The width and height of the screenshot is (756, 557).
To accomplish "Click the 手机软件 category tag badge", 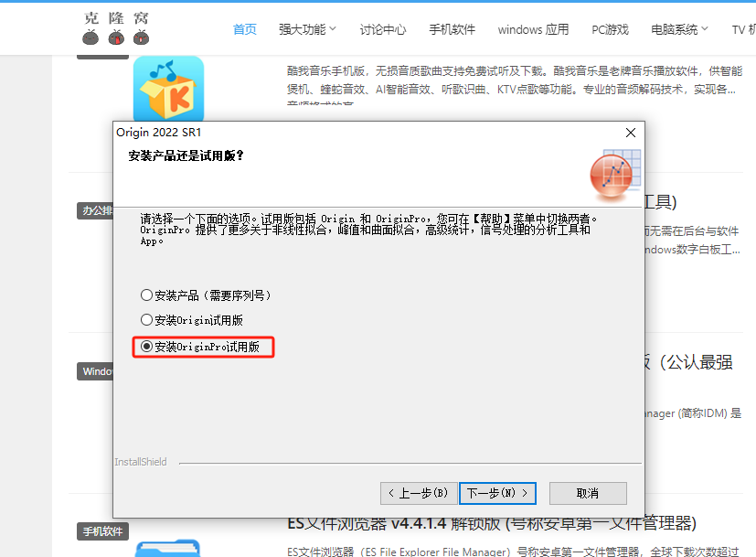I will click(x=102, y=531).
